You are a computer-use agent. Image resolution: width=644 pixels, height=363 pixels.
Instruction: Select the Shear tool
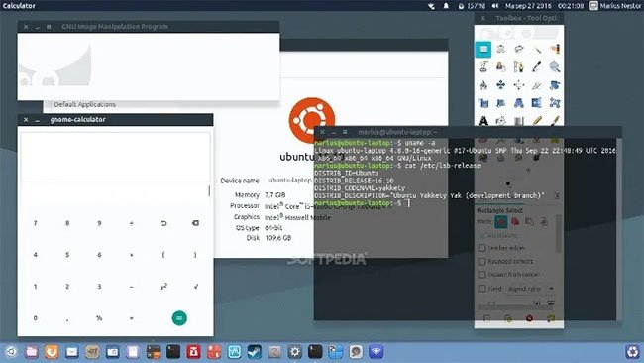click(x=500, y=103)
